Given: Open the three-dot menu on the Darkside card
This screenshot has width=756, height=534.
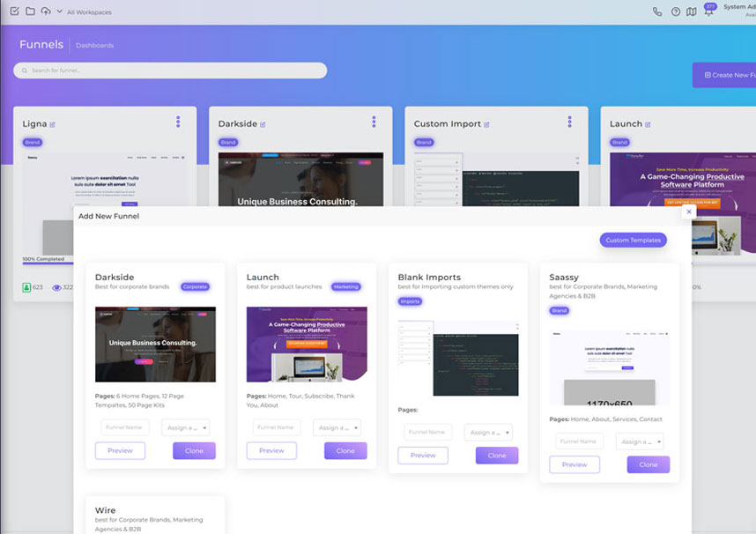Looking at the screenshot, I should (x=374, y=122).
